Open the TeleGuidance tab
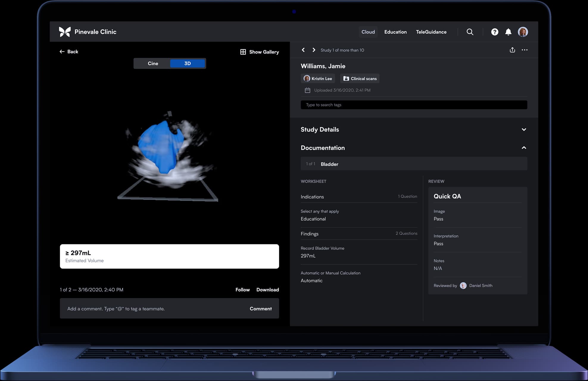 431,32
